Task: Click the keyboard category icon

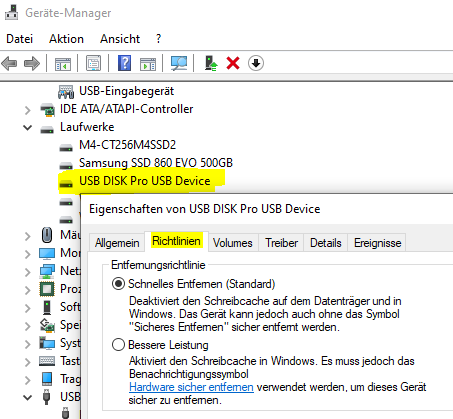Action: [x=47, y=361]
